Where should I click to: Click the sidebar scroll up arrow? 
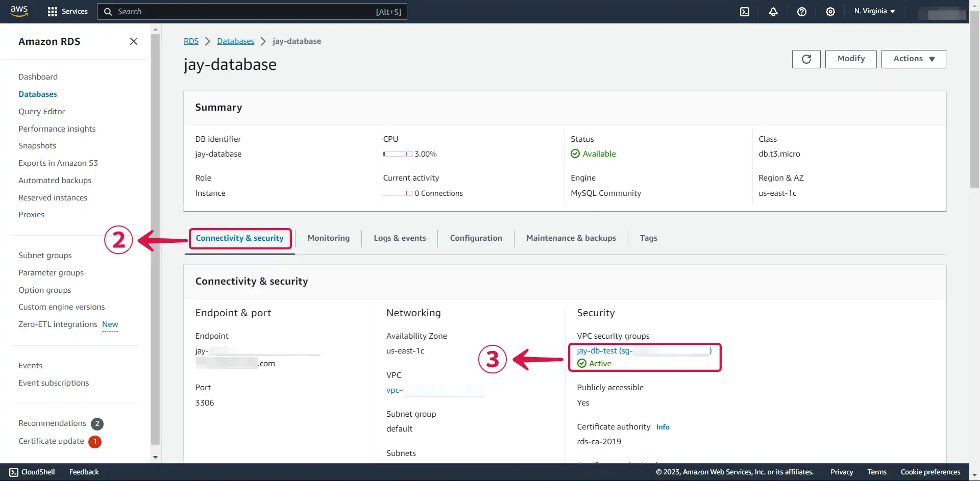[x=155, y=29]
